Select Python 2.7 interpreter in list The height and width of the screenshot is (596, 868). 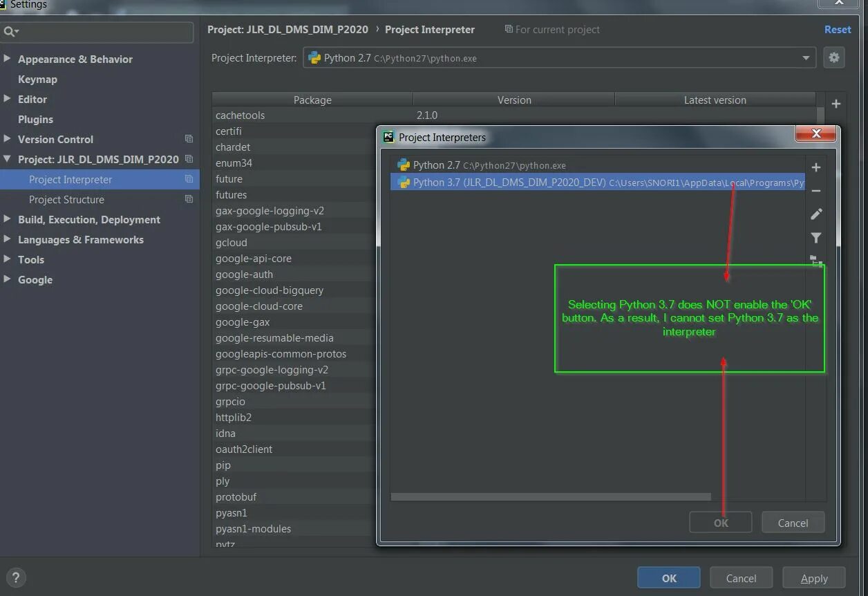click(598, 165)
